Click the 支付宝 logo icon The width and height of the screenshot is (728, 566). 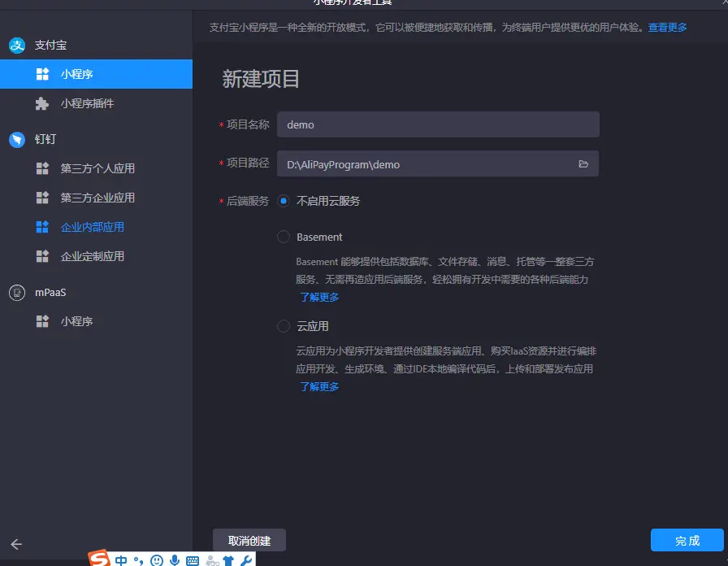point(17,45)
